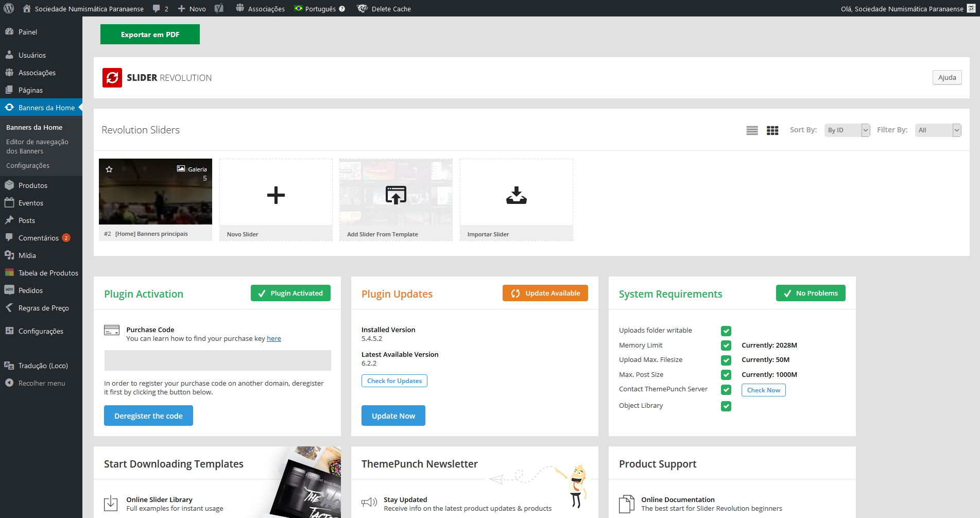The width and height of the screenshot is (980, 518).
Task: Click the Slider Revolution logo icon
Action: pyautogui.click(x=112, y=78)
